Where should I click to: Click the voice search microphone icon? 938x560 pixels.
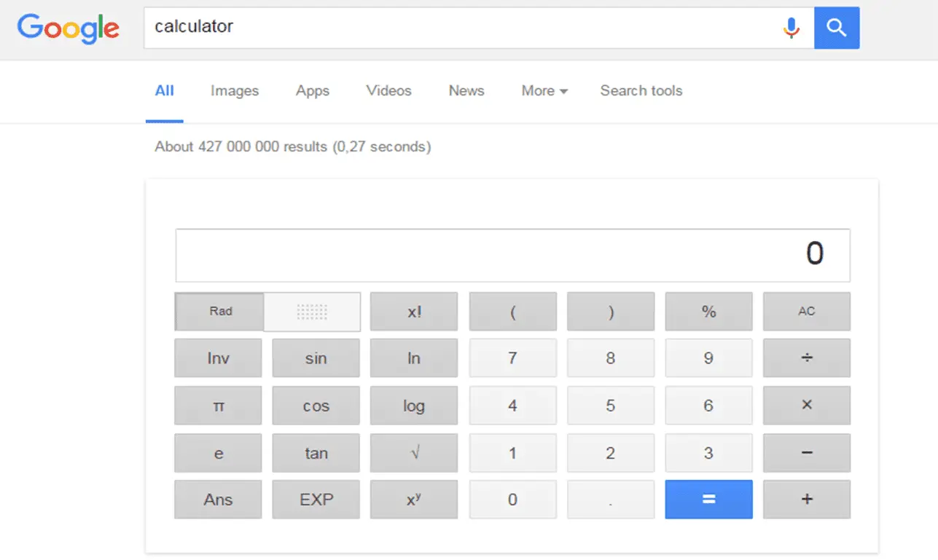coord(791,28)
